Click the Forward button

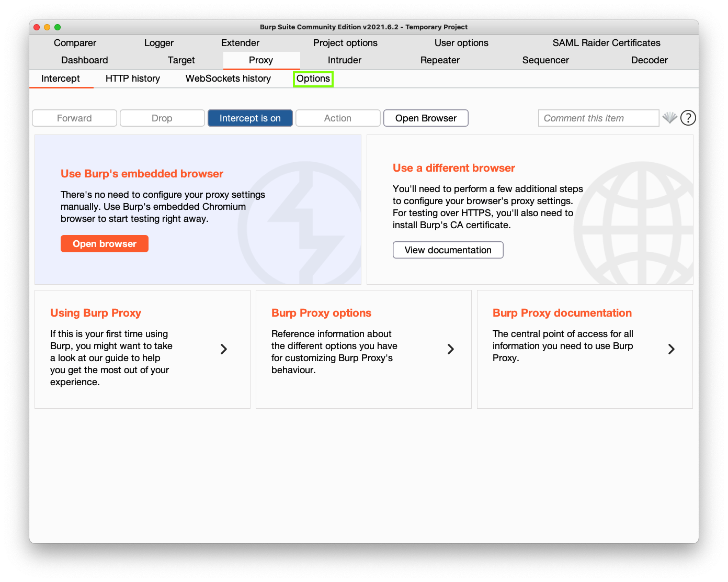tap(74, 118)
